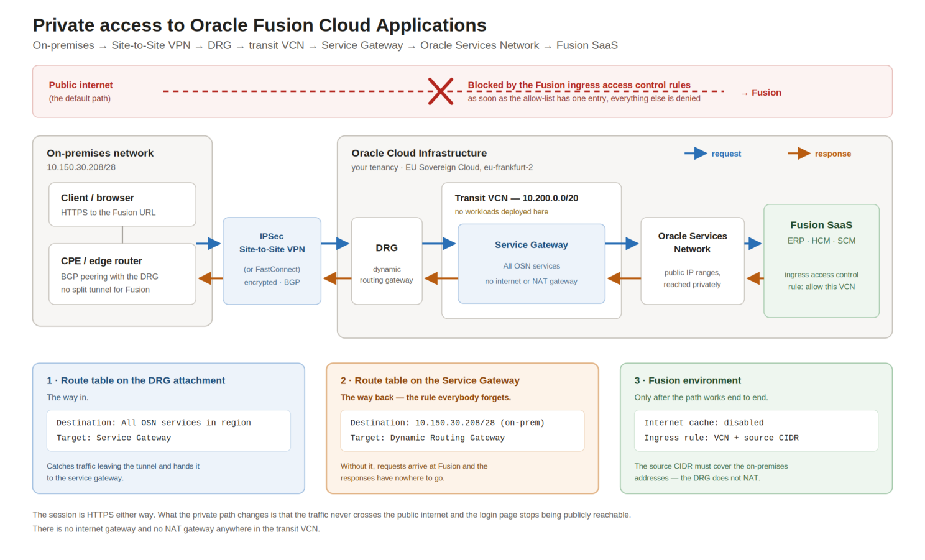This screenshot has height=560, width=925.
Task: Click 'encrypted · BGP' in VPN box
Action: pos(272,282)
